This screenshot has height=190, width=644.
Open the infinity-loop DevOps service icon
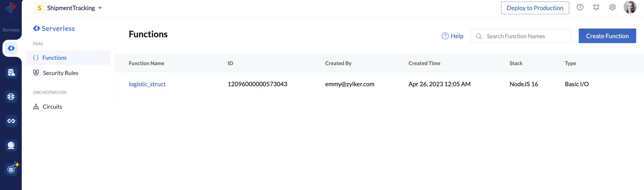[11, 121]
